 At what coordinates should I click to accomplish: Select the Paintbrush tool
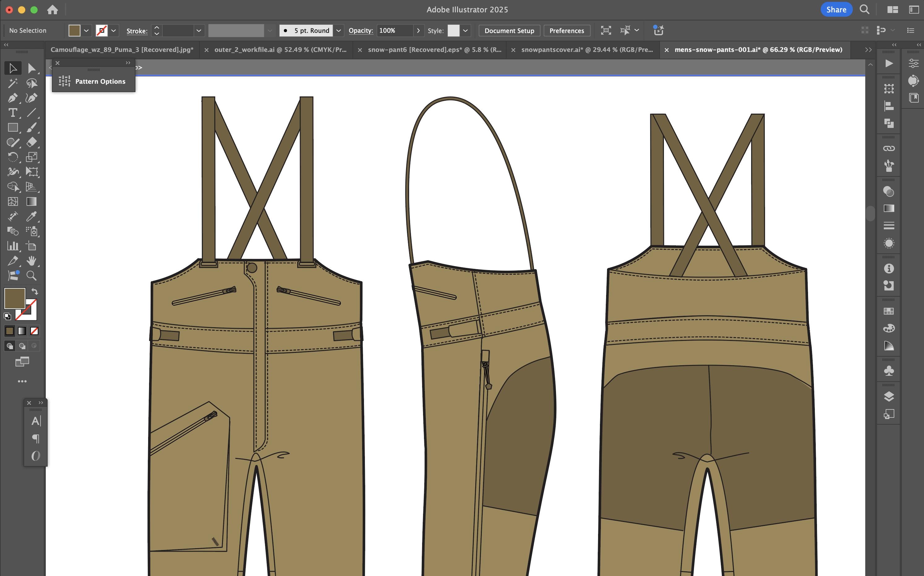point(32,128)
